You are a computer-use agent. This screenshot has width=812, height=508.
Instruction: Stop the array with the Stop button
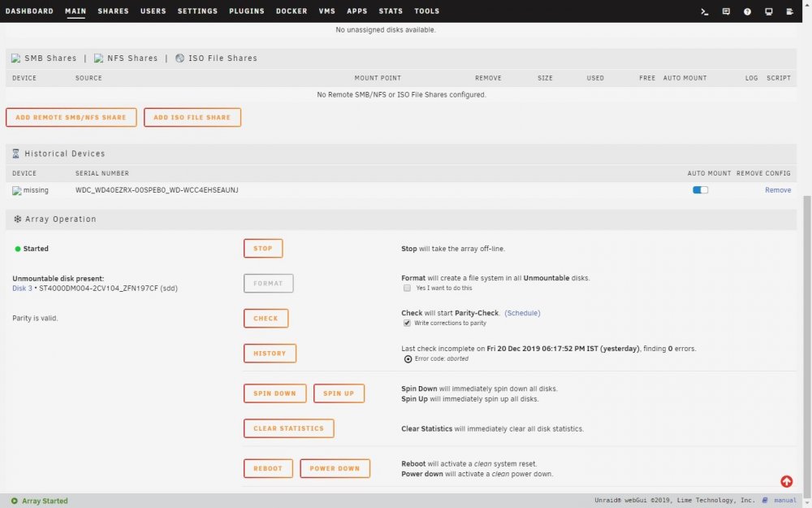263,248
